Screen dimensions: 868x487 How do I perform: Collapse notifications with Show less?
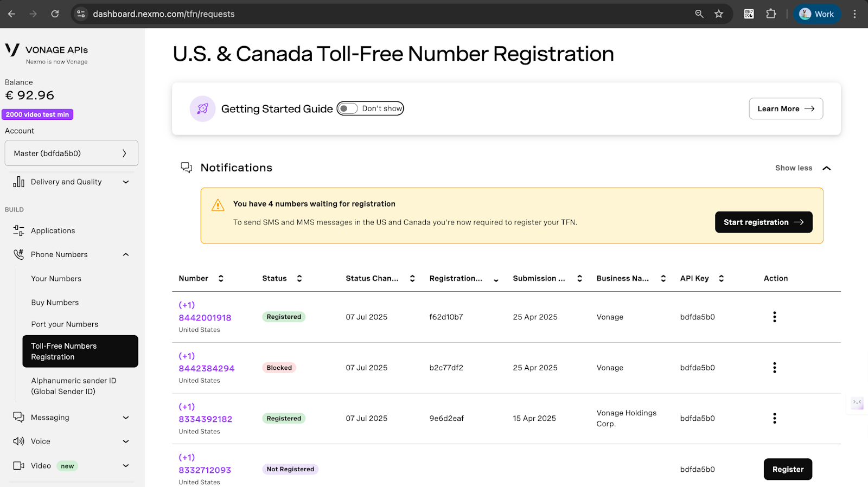(x=802, y=168)
